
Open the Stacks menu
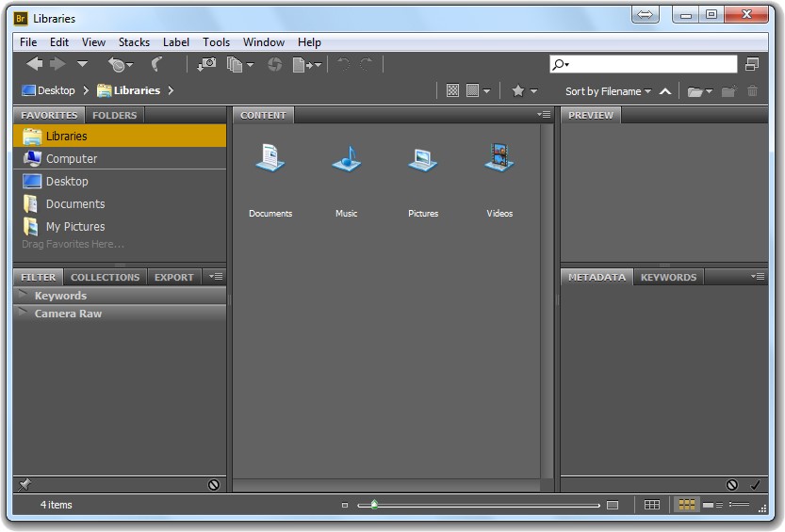point(134,42)
